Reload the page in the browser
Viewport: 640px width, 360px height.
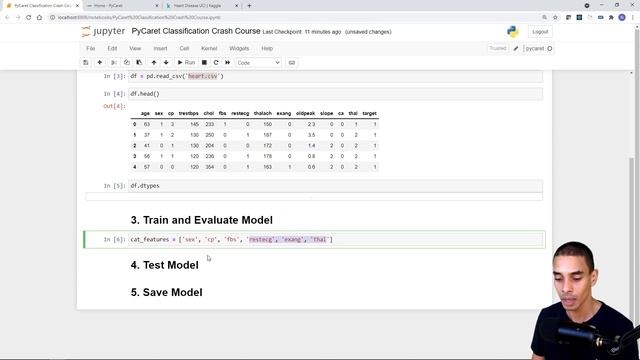click(x=28, y=17)
